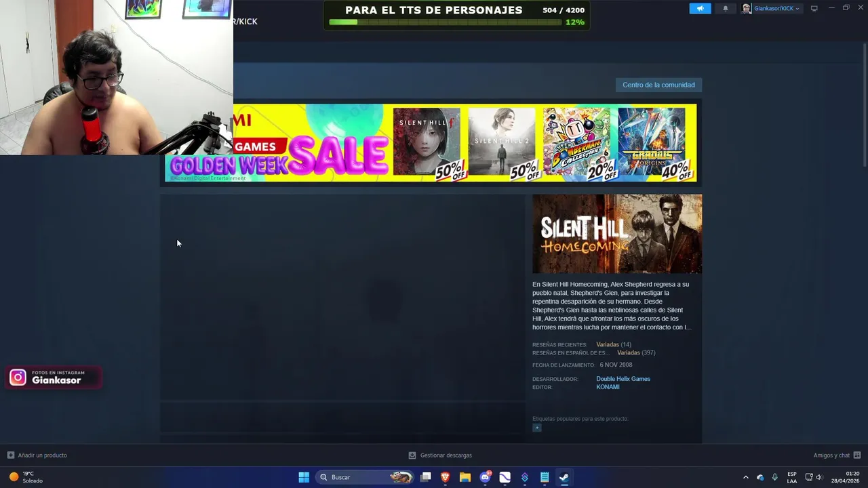Show hidden system tray icons

click(746, 477)
